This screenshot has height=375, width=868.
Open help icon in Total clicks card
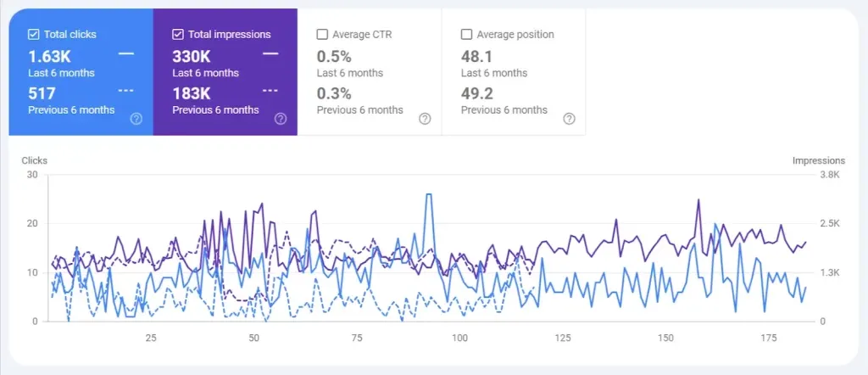click(136, 119)
